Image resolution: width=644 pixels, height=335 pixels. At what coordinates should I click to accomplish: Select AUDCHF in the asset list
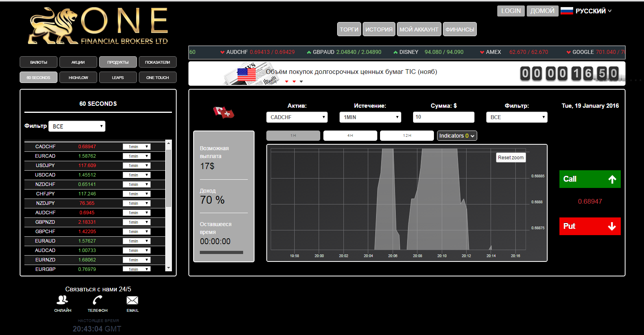95,213
